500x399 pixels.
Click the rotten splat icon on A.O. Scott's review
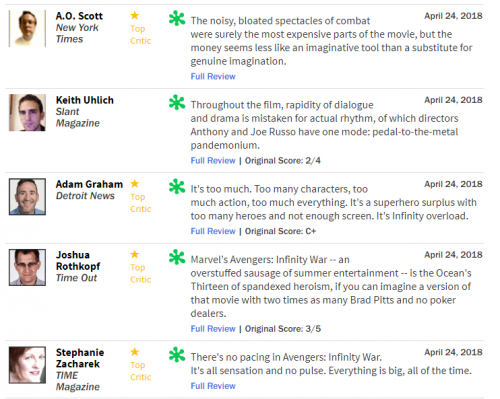(177, 18)
